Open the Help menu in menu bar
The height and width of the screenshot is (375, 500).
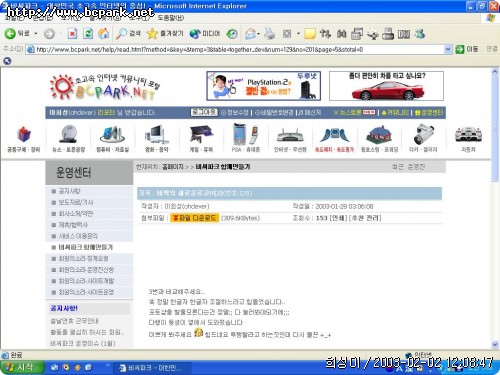[170, 18]
